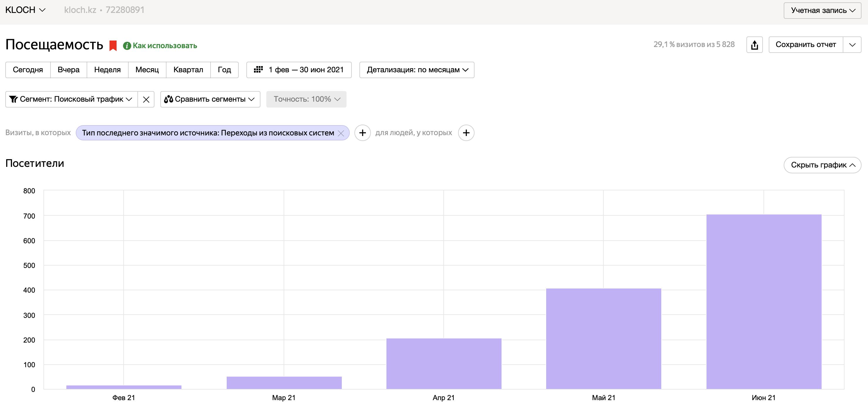Collapse chart with Скрыть график
Image resolution: width=868 pixels, height=406 pixels.
pyautogui.click(x=822, y=165)
